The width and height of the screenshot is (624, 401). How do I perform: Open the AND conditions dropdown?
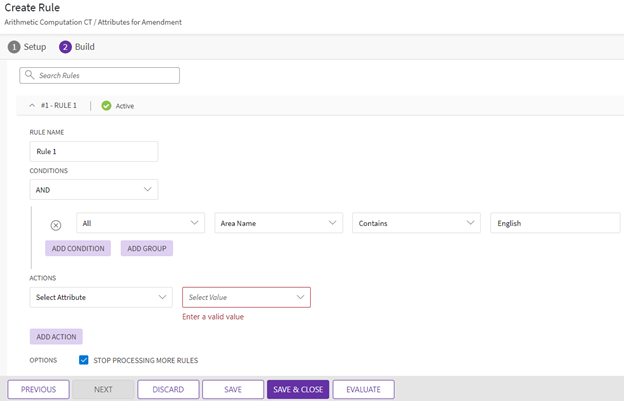[94, 189]
